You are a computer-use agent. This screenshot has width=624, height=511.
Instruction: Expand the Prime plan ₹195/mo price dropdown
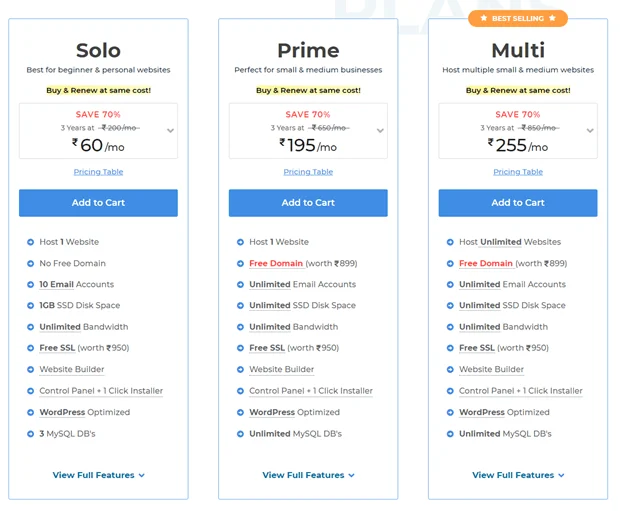pos(380,131)
